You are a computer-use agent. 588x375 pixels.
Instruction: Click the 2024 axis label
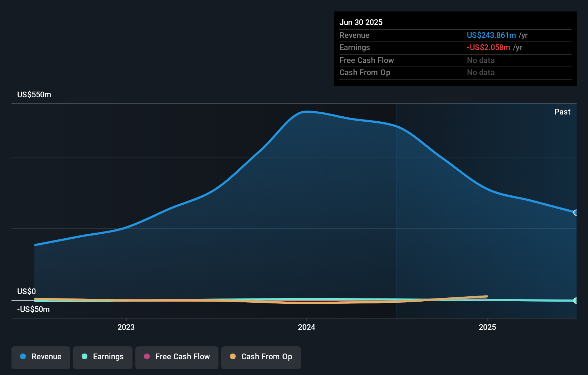307,327
